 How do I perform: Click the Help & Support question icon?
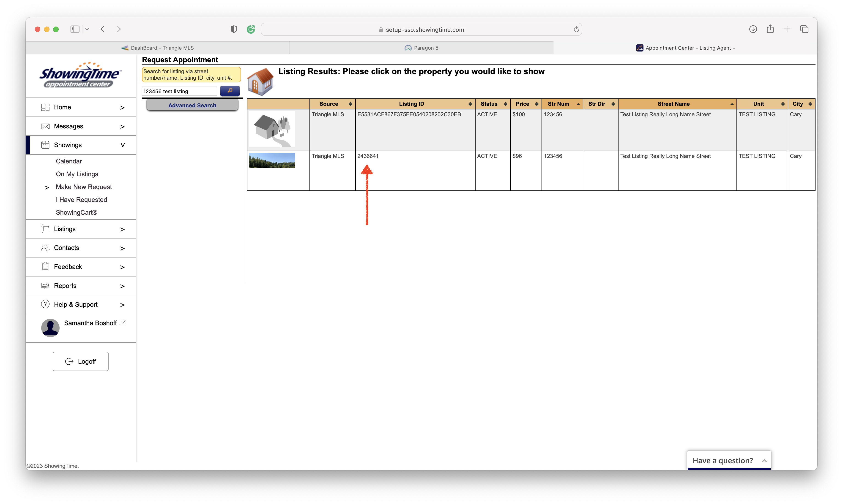45,304
